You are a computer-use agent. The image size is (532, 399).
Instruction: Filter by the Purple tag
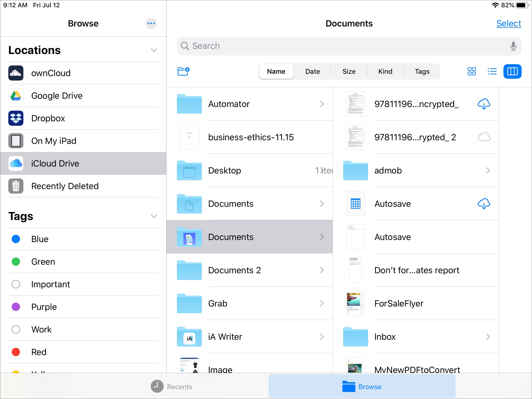click(83, 307)
